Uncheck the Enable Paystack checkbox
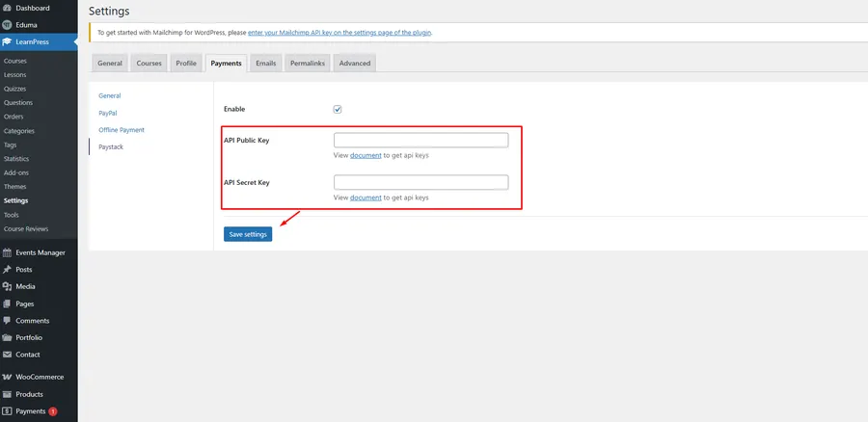 point(338,110)
